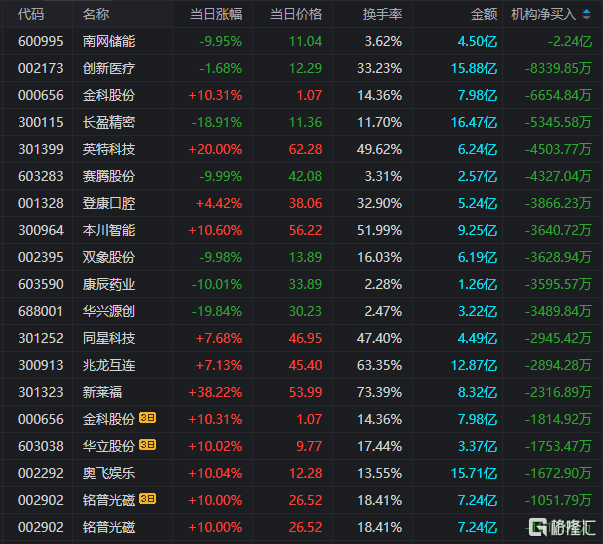Select the -2.24亿 net buy value
Image resolution: width=603 pixels, height=544 pixels.
(x=570, y=41)
